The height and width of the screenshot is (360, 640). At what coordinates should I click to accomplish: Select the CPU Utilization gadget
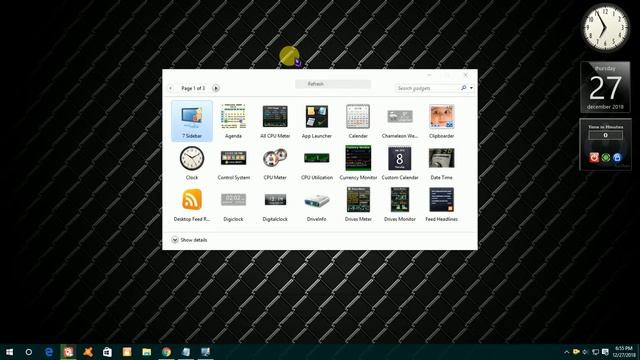pyautogui.click(x=317, y=162)
